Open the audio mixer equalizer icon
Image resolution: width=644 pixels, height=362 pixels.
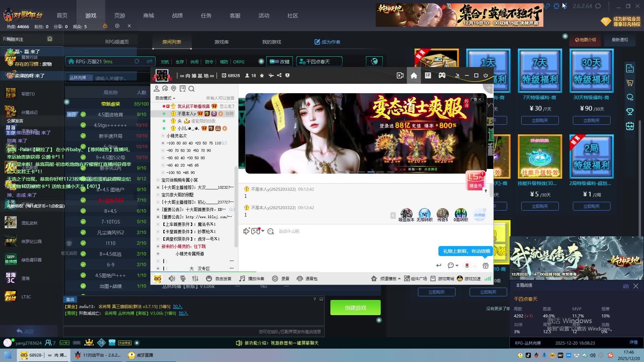click(195, 279)
